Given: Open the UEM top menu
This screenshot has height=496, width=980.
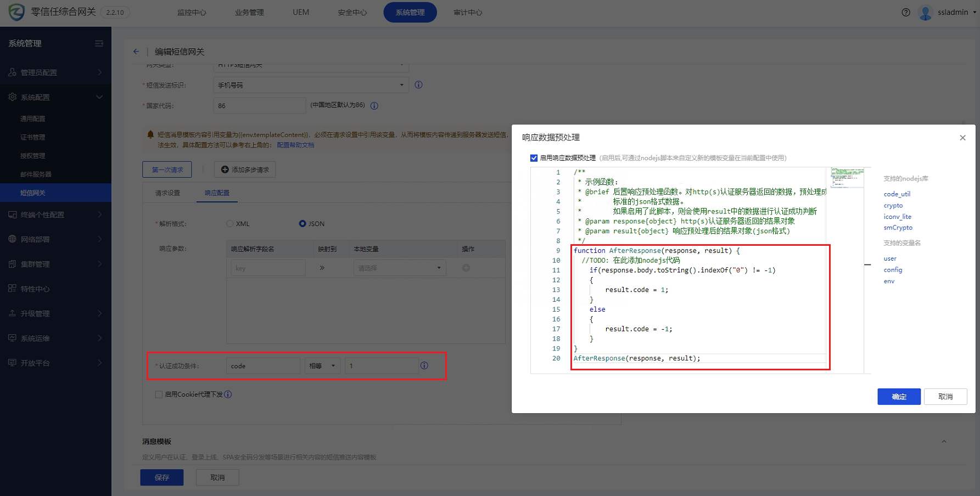Looking at the screenshot, I should coord(301,12).
